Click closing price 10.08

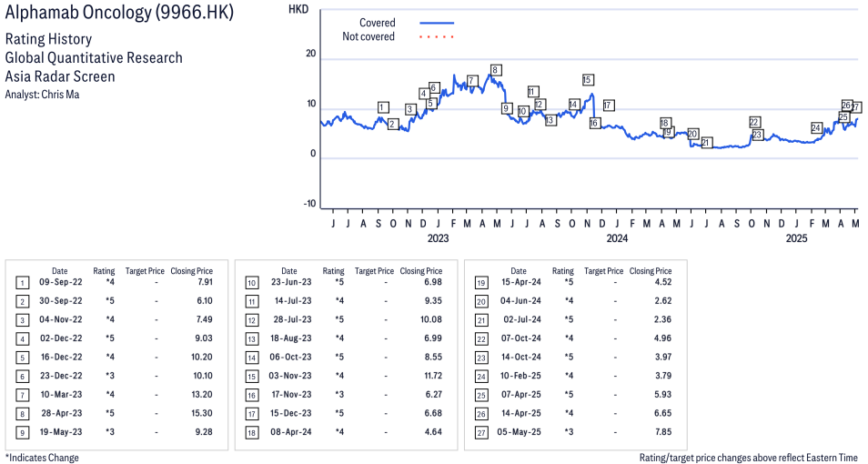click(x=431, y=319)
